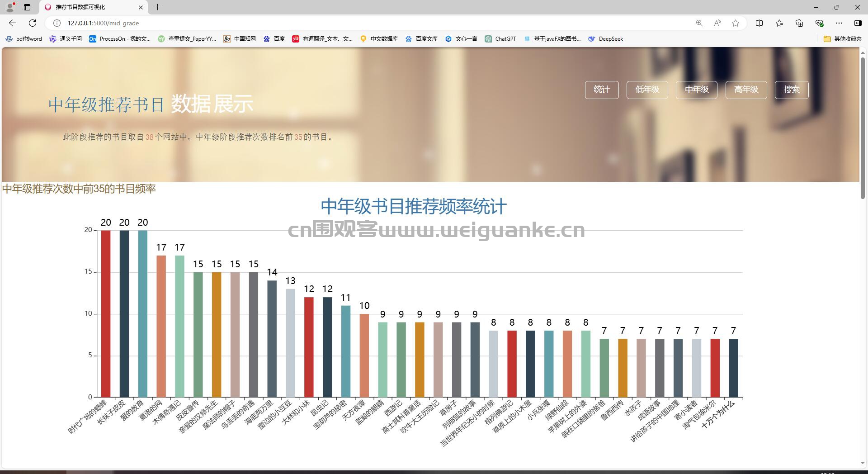Click the 时代广场的蟋蟀 red bar

click(x=106, y=314)
